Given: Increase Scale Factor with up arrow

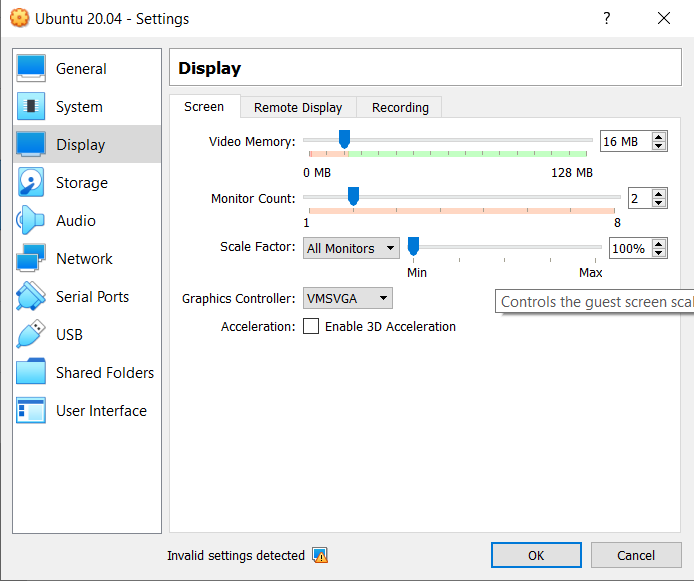Looking at the screenshot, I should 659,244.
